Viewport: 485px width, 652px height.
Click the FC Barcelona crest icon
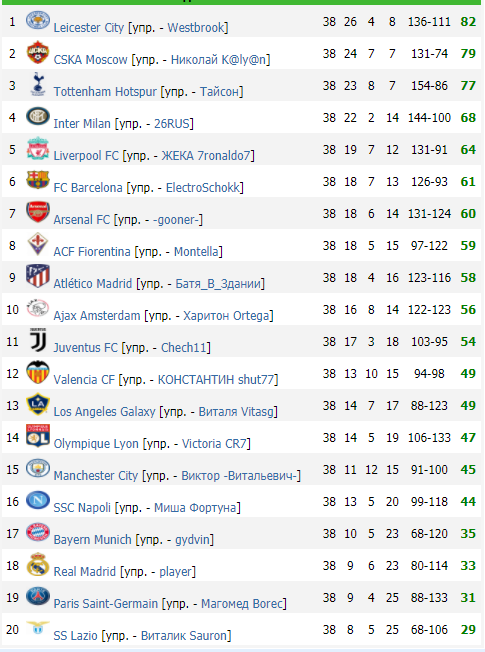click(38, 180)
